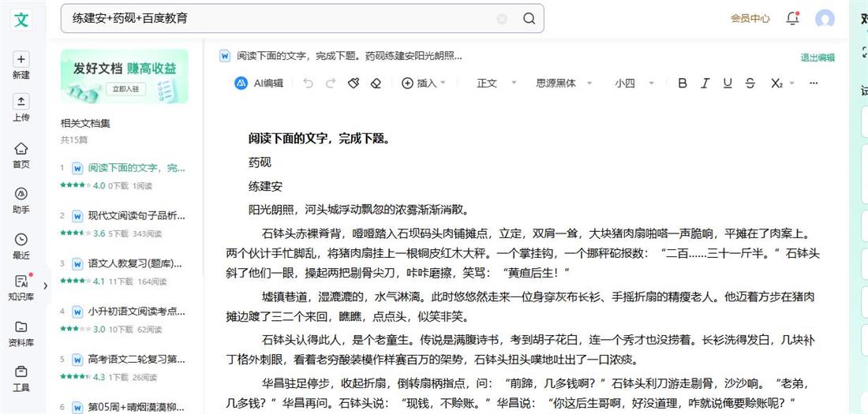This screenshot has width=868, height=414.
Task: Open document 现代文阅读句子品析…
Action: tap(137, 215)
